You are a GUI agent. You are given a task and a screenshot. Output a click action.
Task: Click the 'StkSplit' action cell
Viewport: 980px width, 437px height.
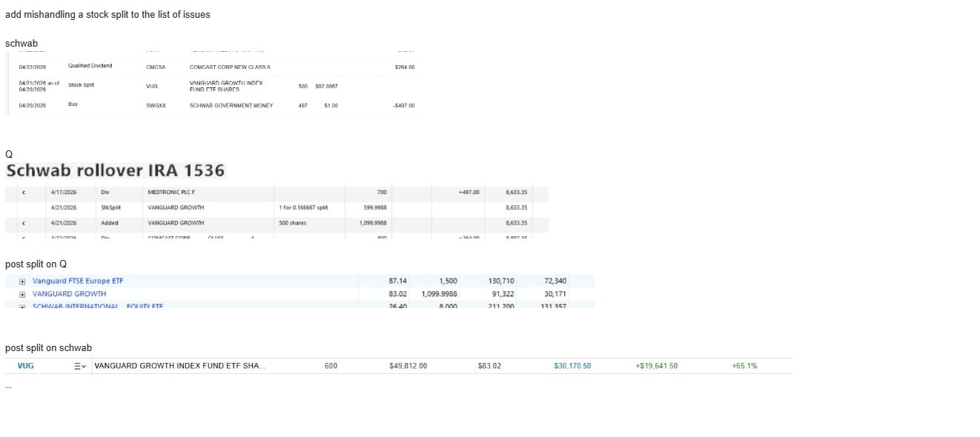[110, 208]
